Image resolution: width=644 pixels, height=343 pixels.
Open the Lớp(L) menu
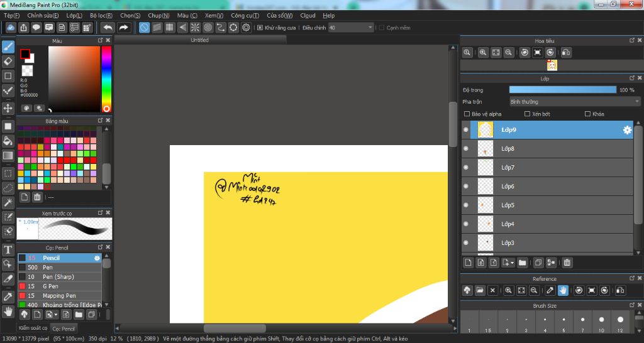coord(74,16)
